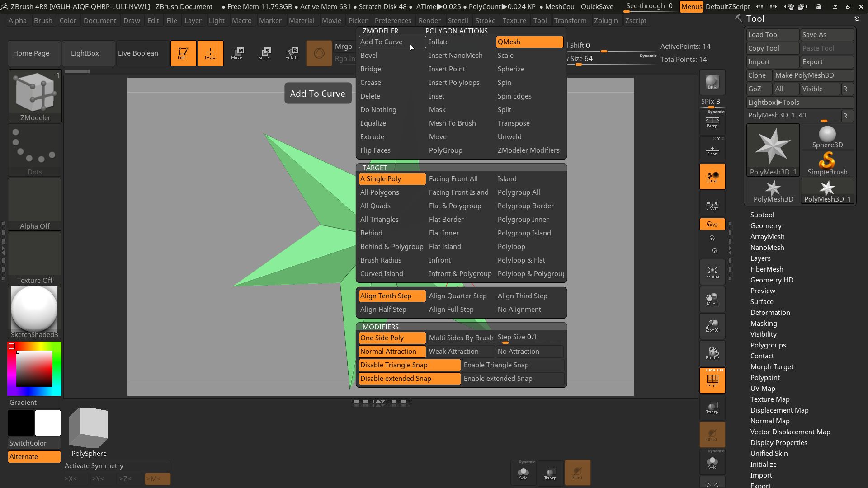Expand the Display Properties section
The width and height of the screenshot is (868, 488).
(778, 443)
